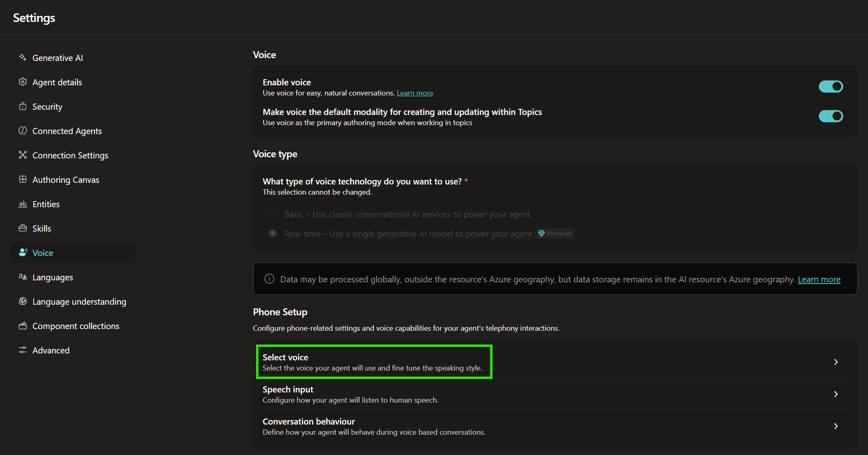This screenshot has width=868, height=455.
Task: Click the Generative AI sparkle icon
Action: [x=23, y=57]
